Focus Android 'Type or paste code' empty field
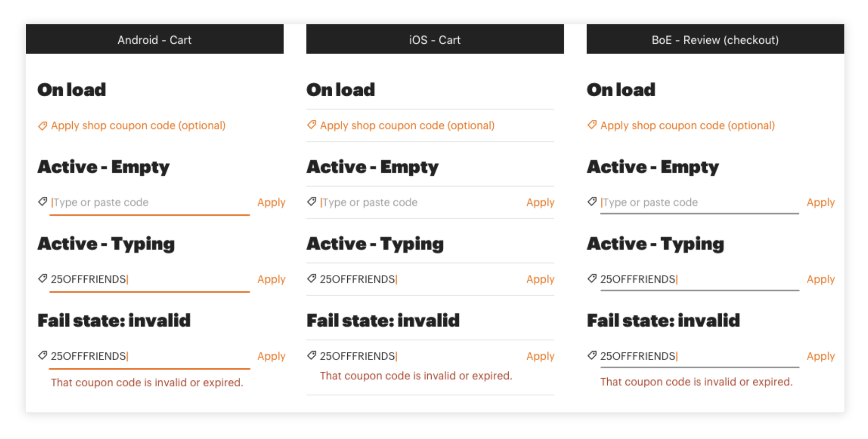This screenshot has height=439, width=868. 150,202
